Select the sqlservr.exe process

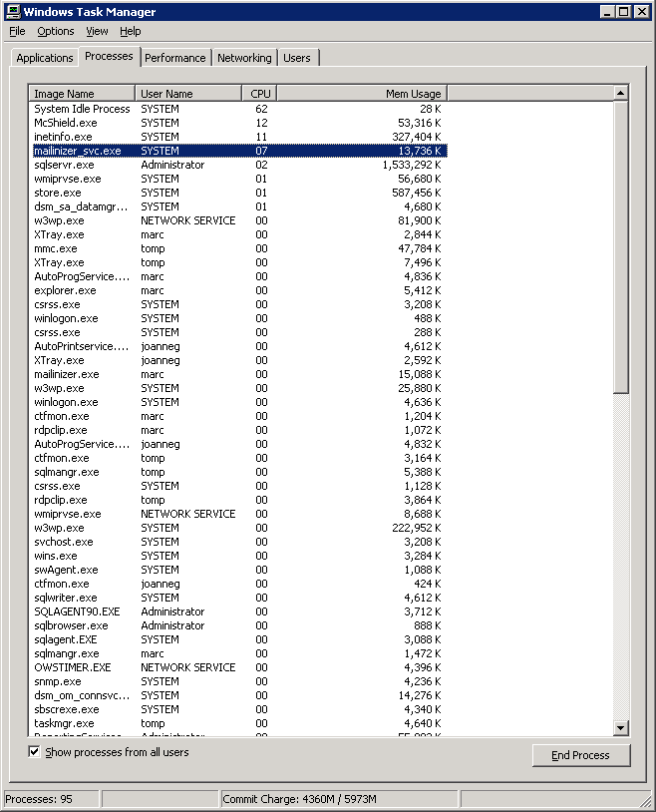238,165
